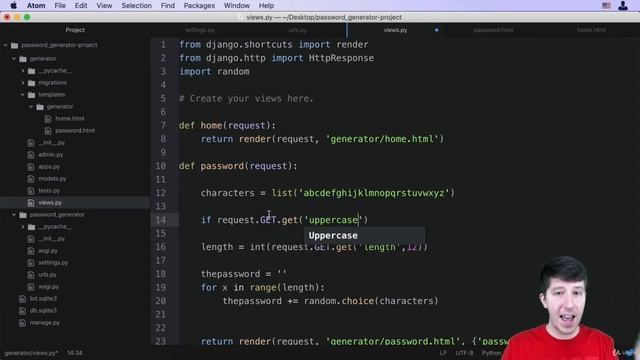
Task: Click the views.py file icon in tree
Action: 31,203
